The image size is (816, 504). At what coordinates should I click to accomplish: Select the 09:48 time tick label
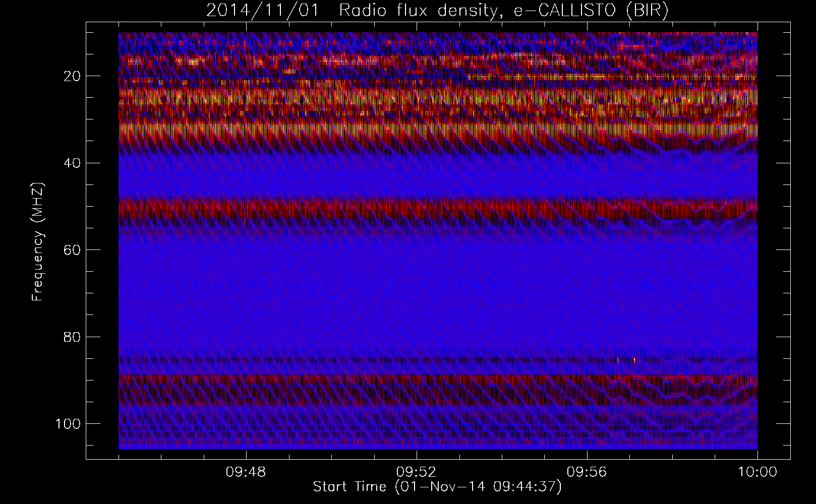246,472
